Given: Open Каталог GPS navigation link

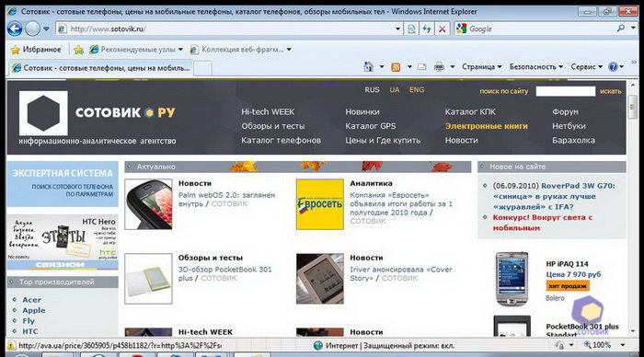Looking at the screenshot, I should click(371, 126).
